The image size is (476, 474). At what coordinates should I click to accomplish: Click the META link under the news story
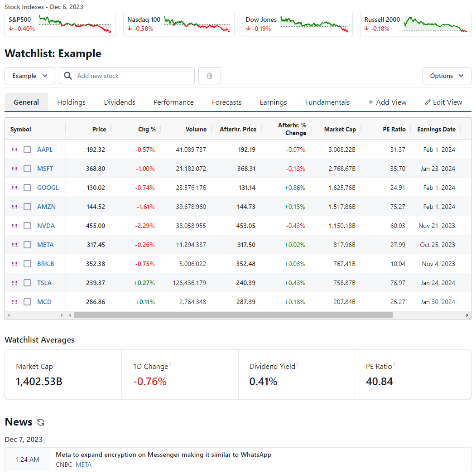click(83, 464)
